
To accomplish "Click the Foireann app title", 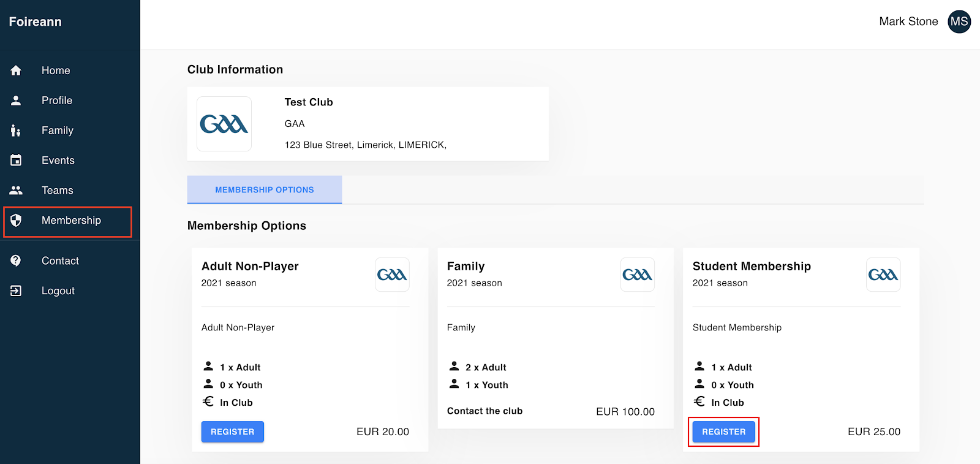I will (36, 22).
